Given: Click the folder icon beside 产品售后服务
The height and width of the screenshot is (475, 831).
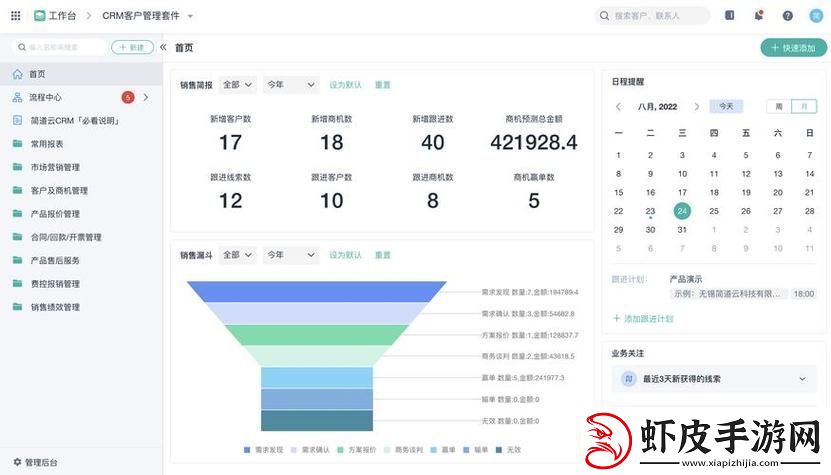Looking at the screenshot, I should (17, 260).
